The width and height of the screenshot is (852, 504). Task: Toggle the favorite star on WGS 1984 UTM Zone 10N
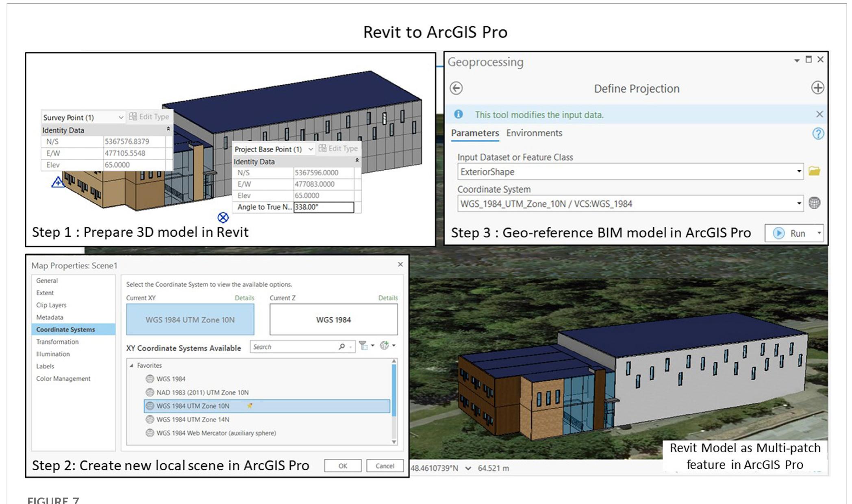(251, 406)
